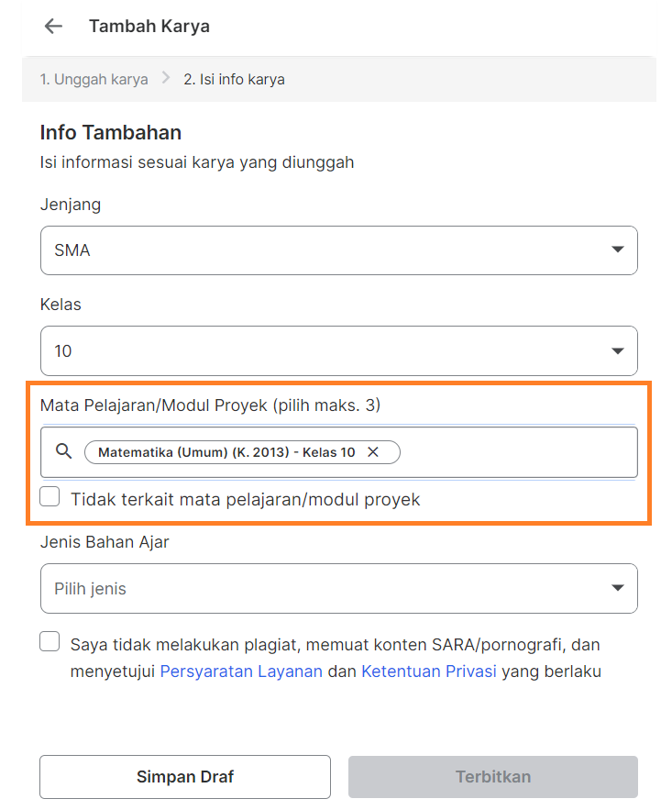Select step '1. Unggah karya'
Image resolution: width=672 pixels, height=810 pixels.
click(94, 79)
